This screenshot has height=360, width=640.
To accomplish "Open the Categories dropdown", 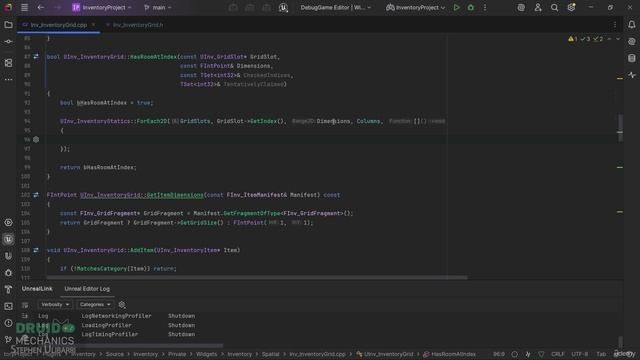I will click(x=95, y=304).
